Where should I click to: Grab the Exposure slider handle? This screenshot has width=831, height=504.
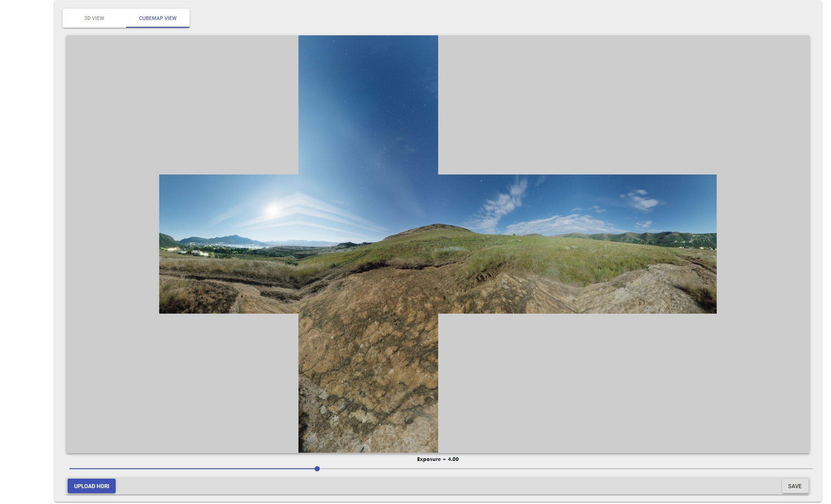pyautogui.click(x=317, y=469)
